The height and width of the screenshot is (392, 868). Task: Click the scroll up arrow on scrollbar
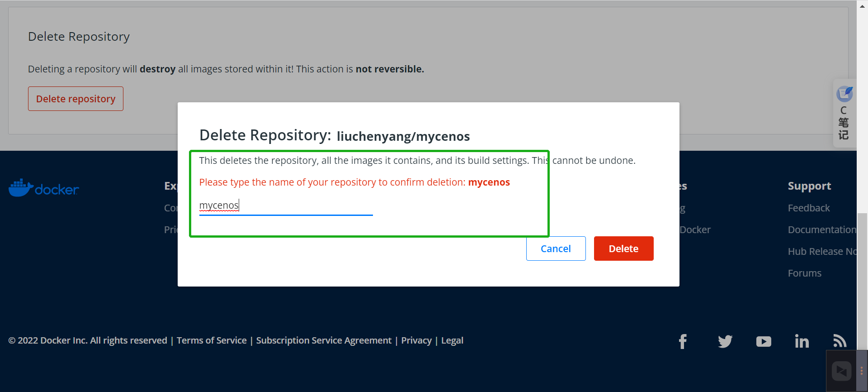pos(862,6)
